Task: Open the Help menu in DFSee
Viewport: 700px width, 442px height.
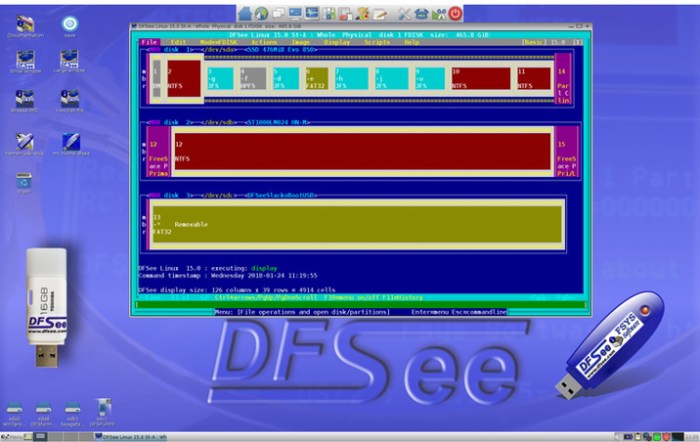Action: click(412, 42)
